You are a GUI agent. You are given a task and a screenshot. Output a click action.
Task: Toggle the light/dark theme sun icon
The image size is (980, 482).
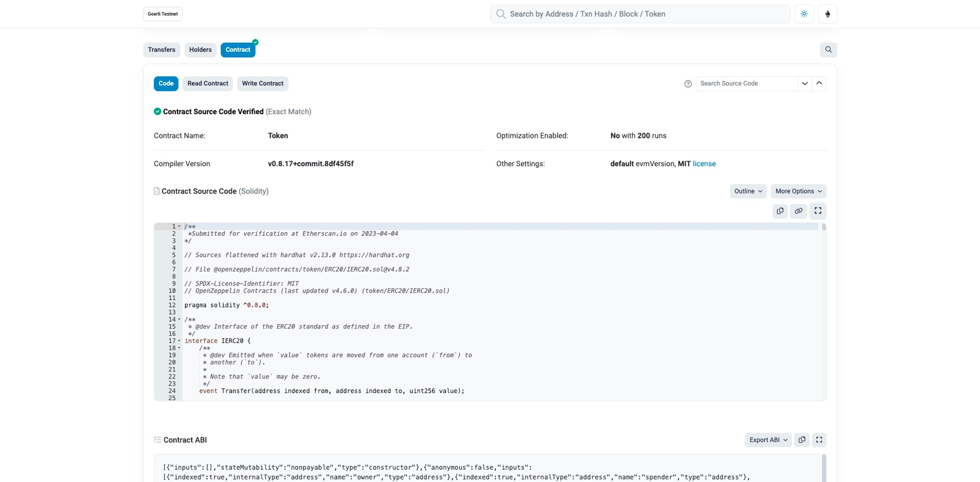tap(804, 14)
